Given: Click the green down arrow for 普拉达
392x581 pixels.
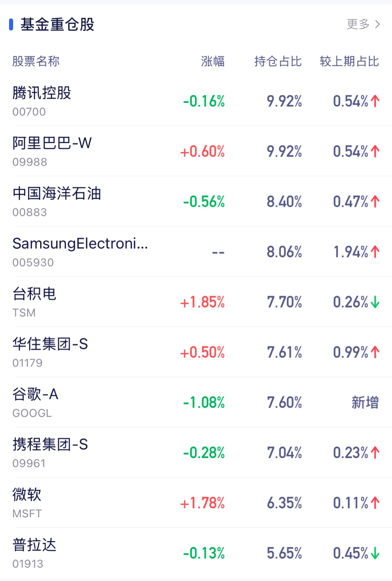Looking at the screenshot, I should pos(375,553).
